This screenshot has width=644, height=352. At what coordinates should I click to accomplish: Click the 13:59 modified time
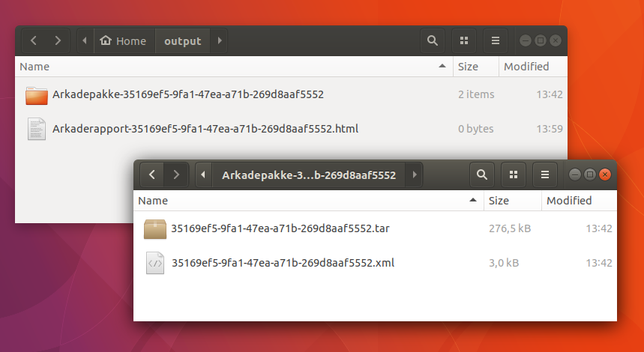click(x=550, y=129)
